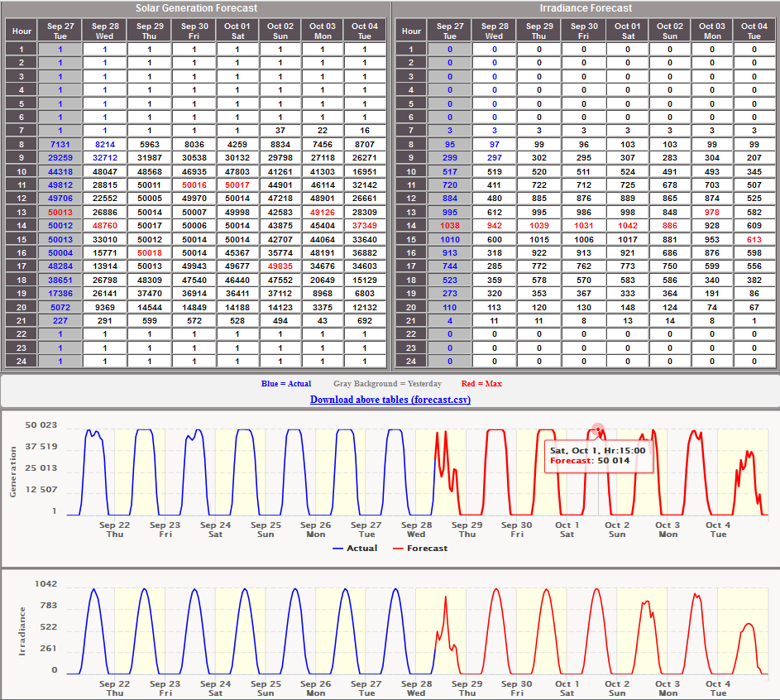780x700 pixels.
Task: Select Oct 04 Tue irradiance column header
Action: point(754,31)
